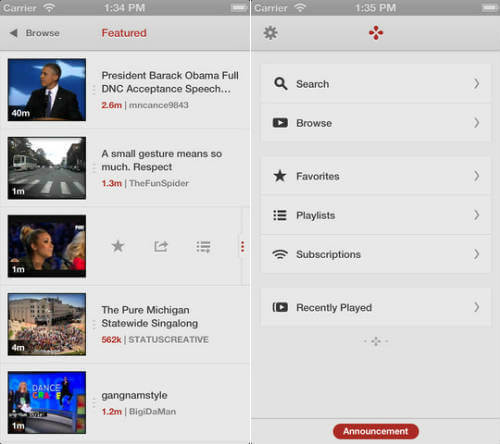This screenshot has height=444, width=500.
Task: Tap the red four-dot app logo
Action: point(376,33)
